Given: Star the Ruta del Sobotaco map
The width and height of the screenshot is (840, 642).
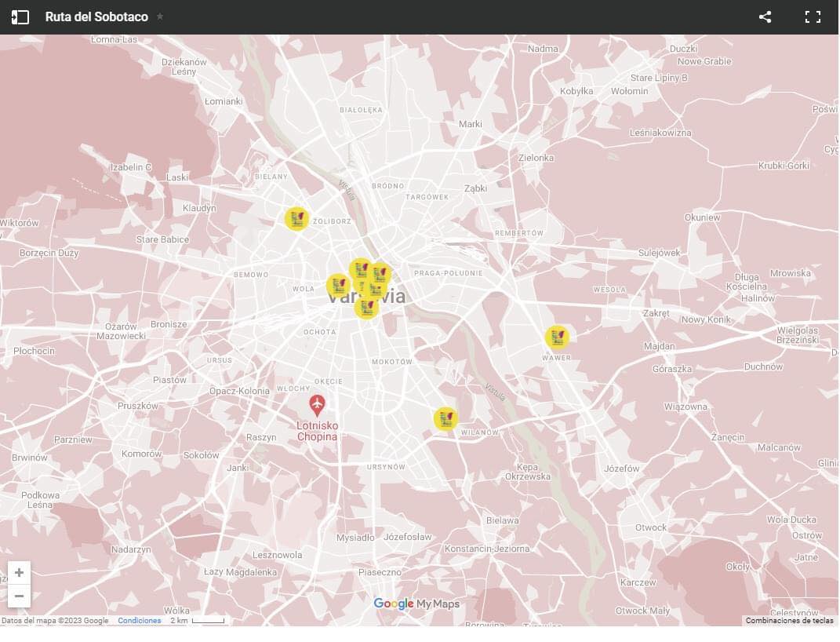Looking at the screenshot, I should pyautogui.click(x=160, y=17).
